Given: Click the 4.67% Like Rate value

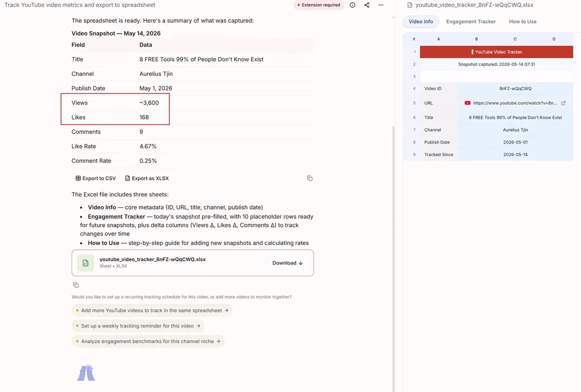Looking at the screenshot, I should (x=148, y=146).
